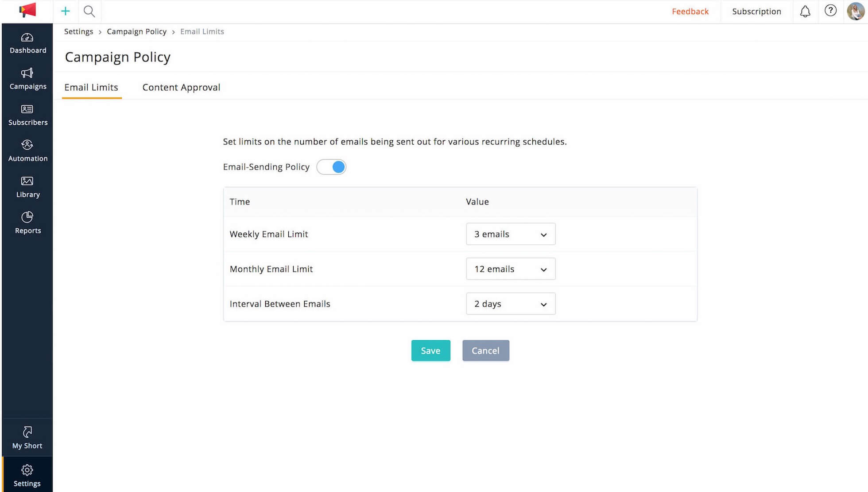Open Reports in the sidebar
The height and width of the screenshot is (492, 868).
pos(27,223)
